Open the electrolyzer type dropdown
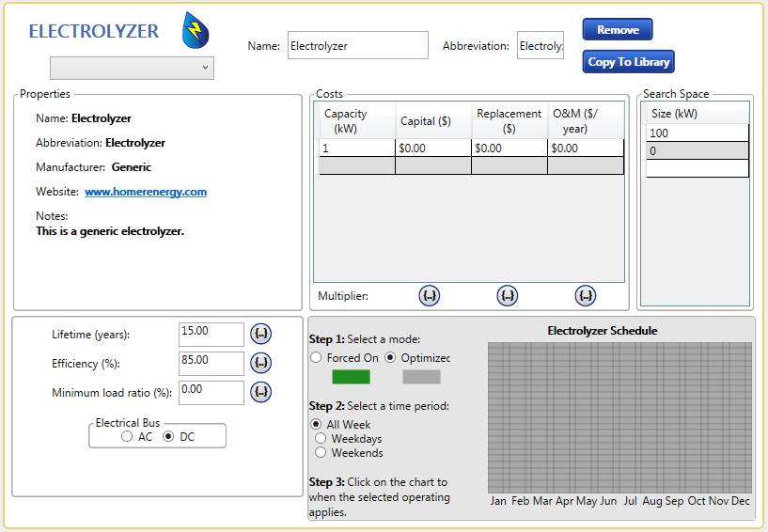 [132, 68]
